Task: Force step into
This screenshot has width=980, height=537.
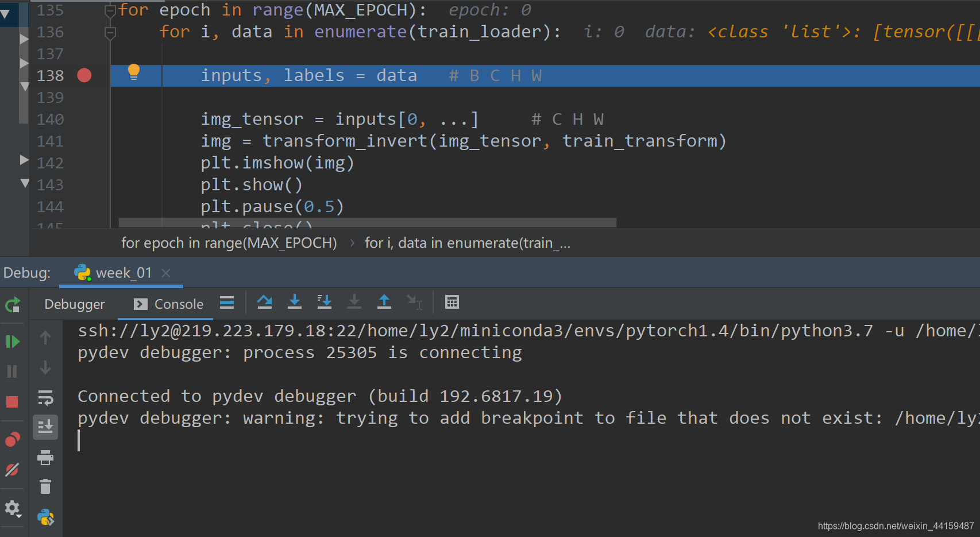Action: coord(354,302)
